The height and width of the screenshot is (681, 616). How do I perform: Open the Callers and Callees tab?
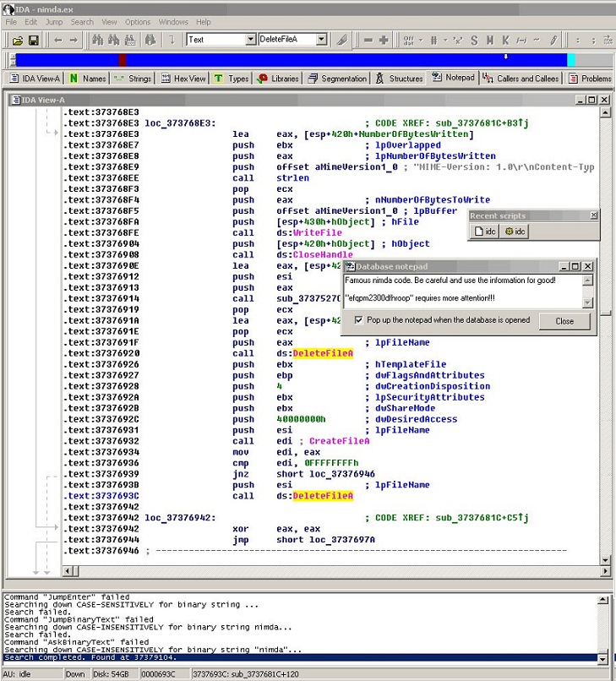[x=521, y=79]
